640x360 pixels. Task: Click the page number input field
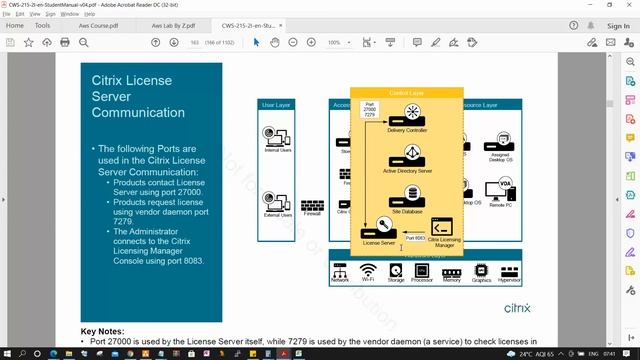[x=195, y=42]
